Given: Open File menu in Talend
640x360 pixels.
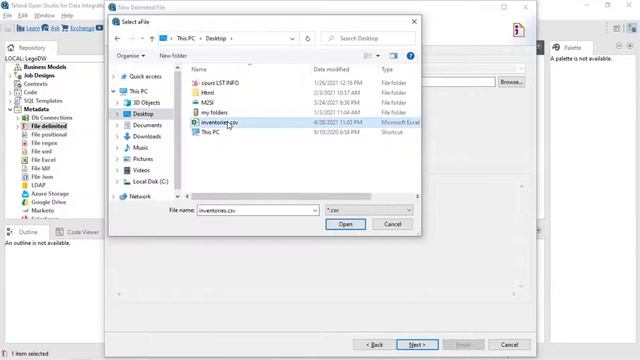Looking at the screenshot, I should pyautogui.click(x=7, y=16).
